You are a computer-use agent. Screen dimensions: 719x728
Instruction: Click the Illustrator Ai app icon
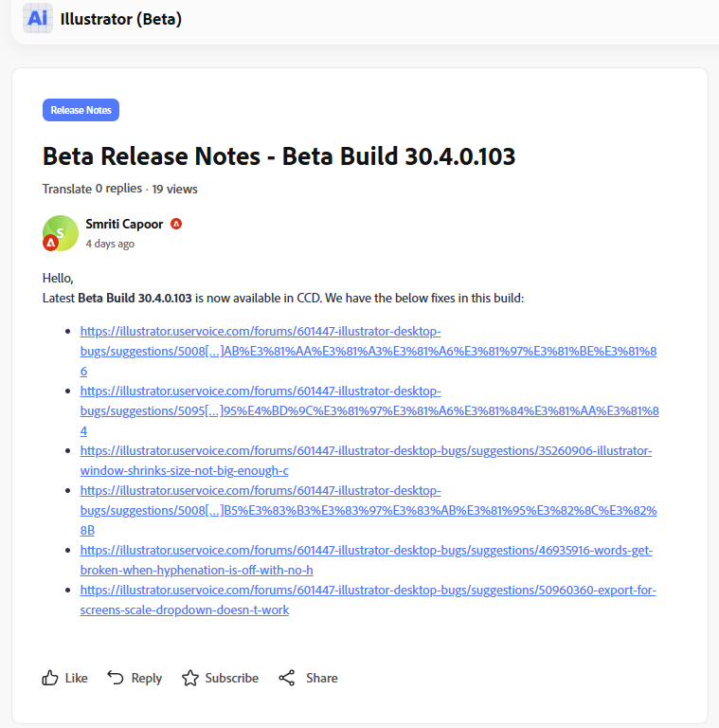pos(38,18)
